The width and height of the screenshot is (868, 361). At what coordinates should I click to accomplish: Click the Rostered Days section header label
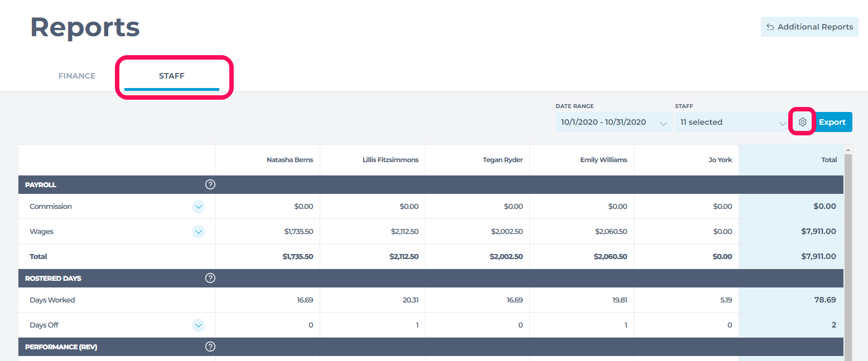point(53,278)
